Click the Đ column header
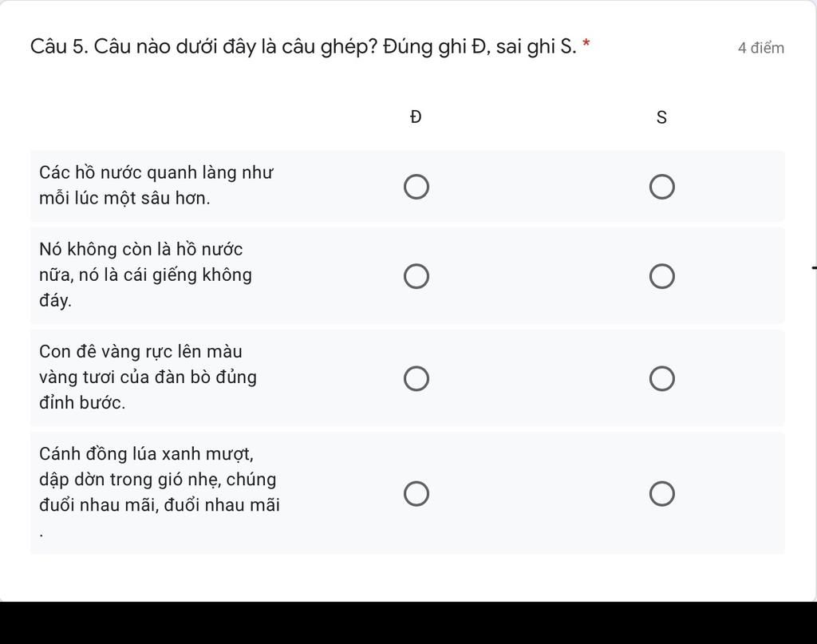Image resolution: width=817 pixels, height=644 pixels. [x=416, y=117]
